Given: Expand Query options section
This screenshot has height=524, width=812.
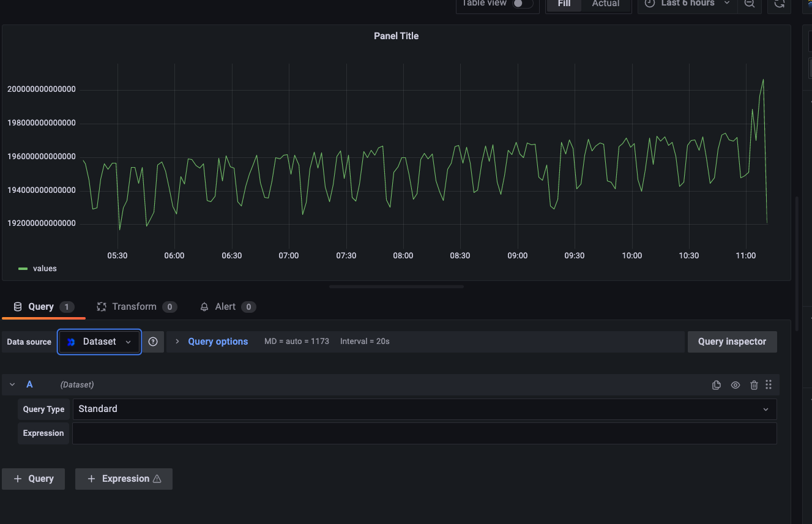Looking at the screenshot, I should (211, 342).
